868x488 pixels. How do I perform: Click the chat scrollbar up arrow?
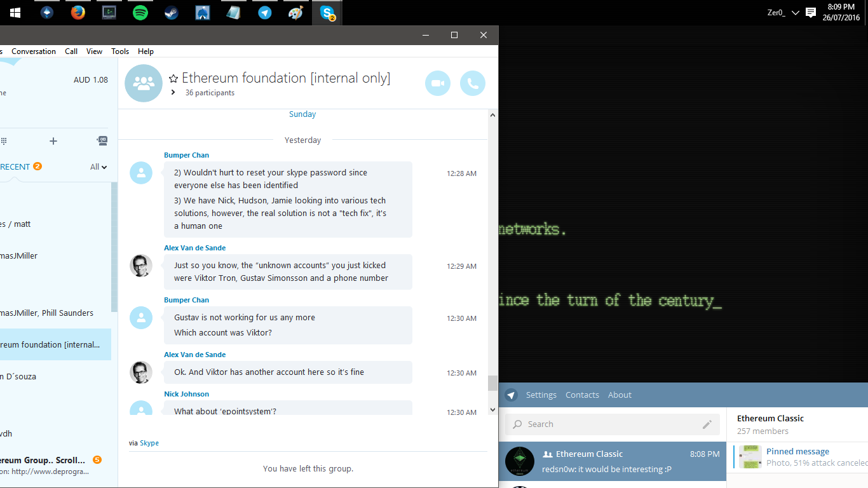point(492,115)
